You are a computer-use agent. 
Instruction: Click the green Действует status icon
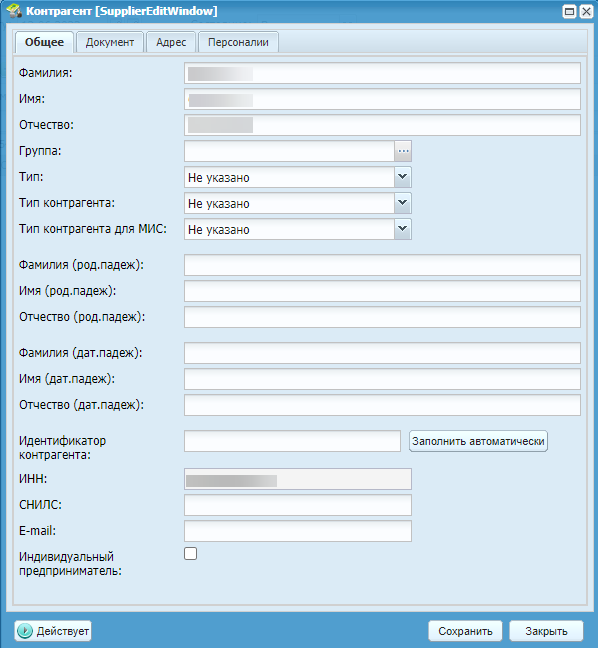click(25, 631)
